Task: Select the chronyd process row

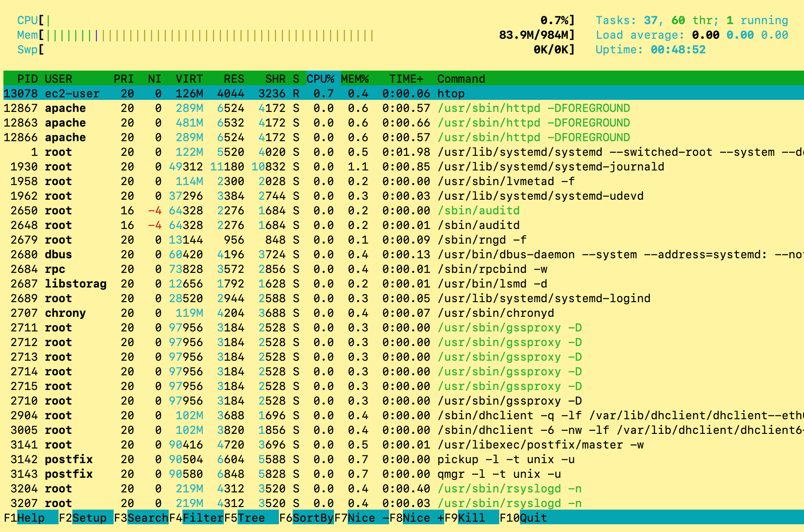Action: (404, 313)
